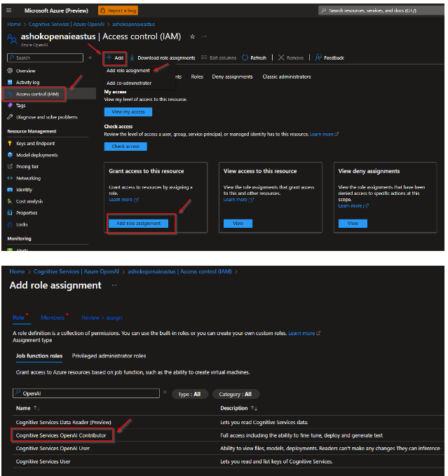Click Check access button
Screen dimensions: 448x476
[x=125, y=147]
